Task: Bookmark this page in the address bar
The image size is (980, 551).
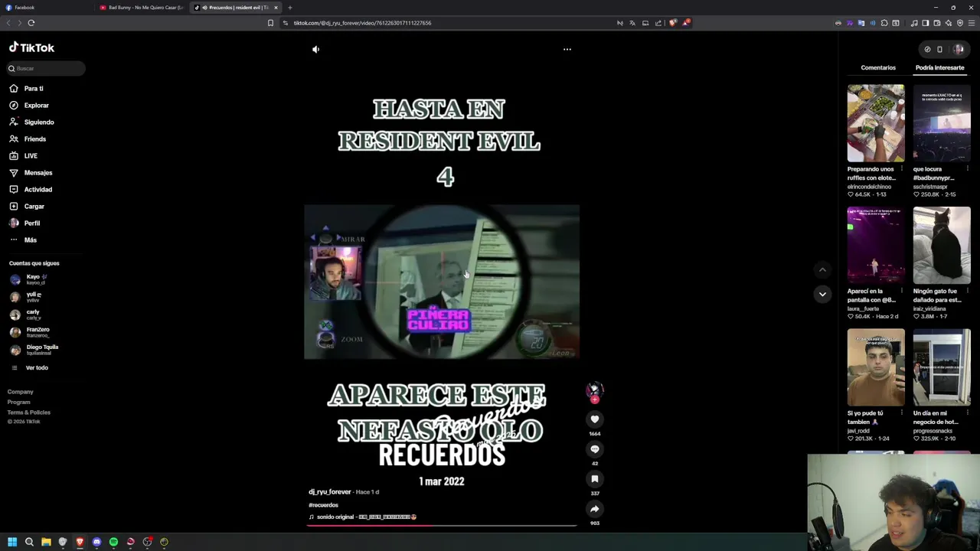Action: coord(270,23)
